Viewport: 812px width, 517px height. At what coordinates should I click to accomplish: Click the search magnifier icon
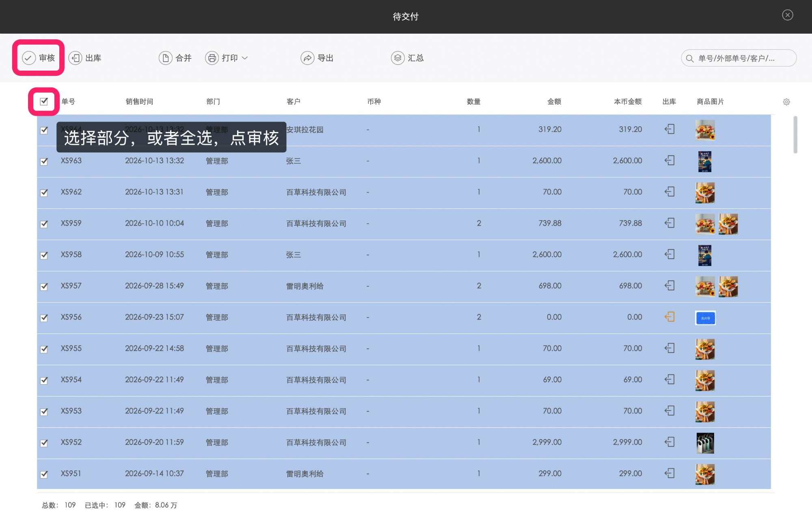pos(689,58)
